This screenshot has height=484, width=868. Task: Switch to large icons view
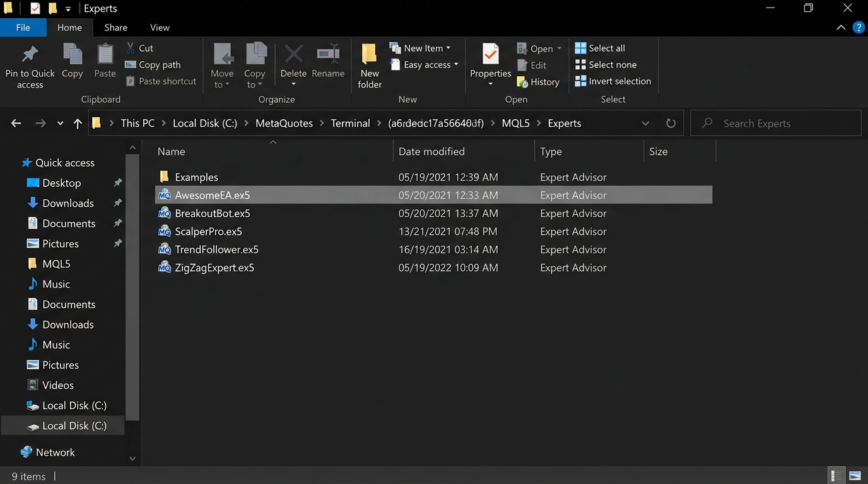855,476
